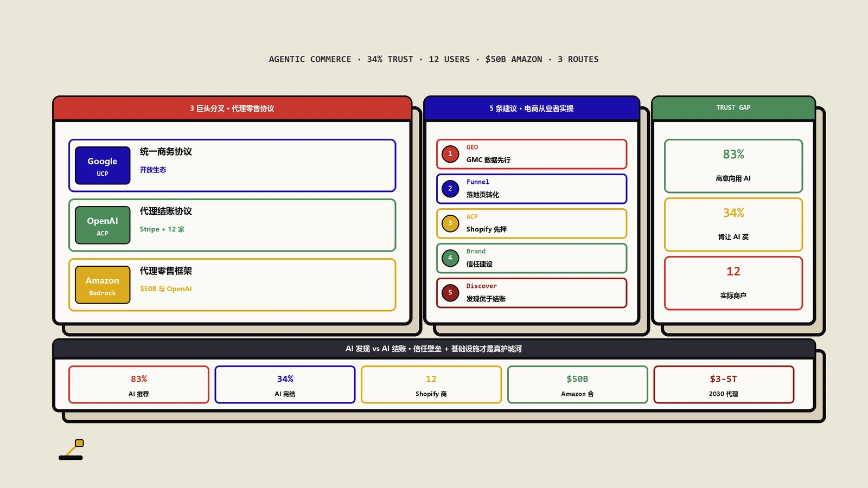This screenshot has height=488, width=868.
Task: Click the 'Shopify 商' caption
Action: click(x=431, y=394)
